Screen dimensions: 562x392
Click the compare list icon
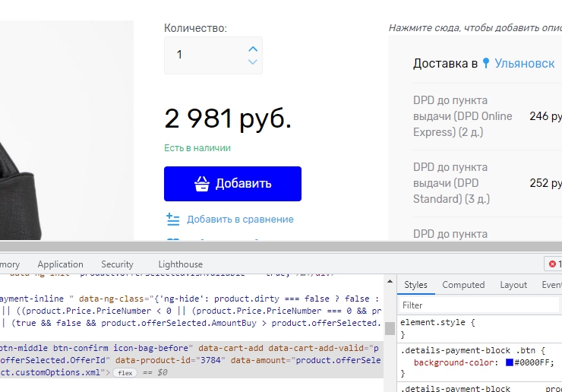click(x=173, y=220)
